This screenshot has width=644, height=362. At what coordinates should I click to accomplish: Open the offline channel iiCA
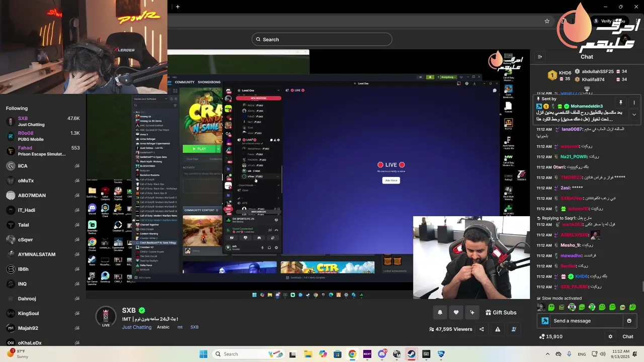[43, 166]
